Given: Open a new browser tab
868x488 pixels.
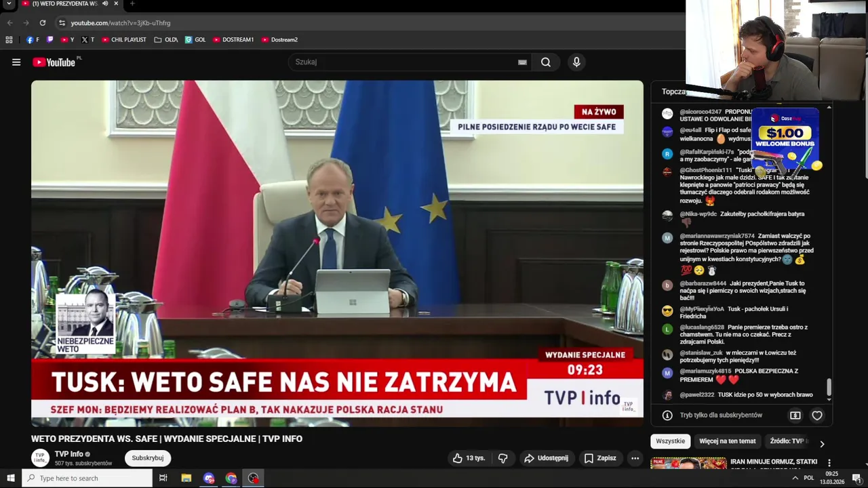Looking at the screenshot, I should tap(132, 4).
